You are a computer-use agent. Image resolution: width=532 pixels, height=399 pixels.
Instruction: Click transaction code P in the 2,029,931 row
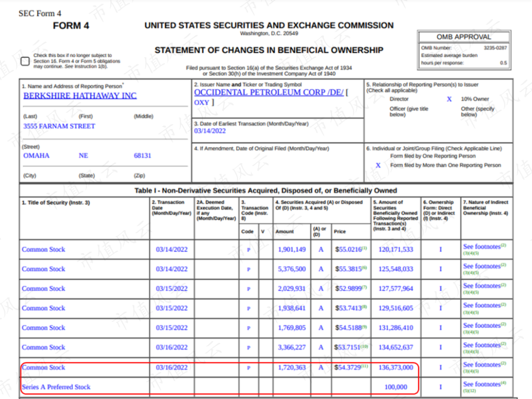pyautogui.click(x=249, y=289)
